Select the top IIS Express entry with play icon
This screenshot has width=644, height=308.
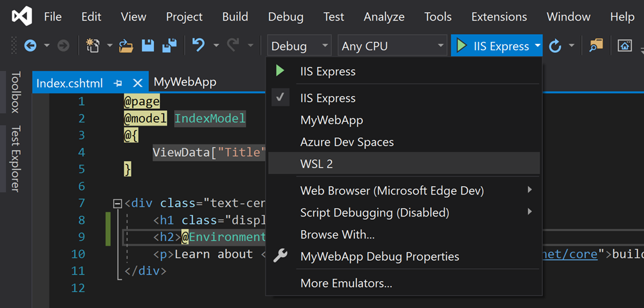pos(404,71)
